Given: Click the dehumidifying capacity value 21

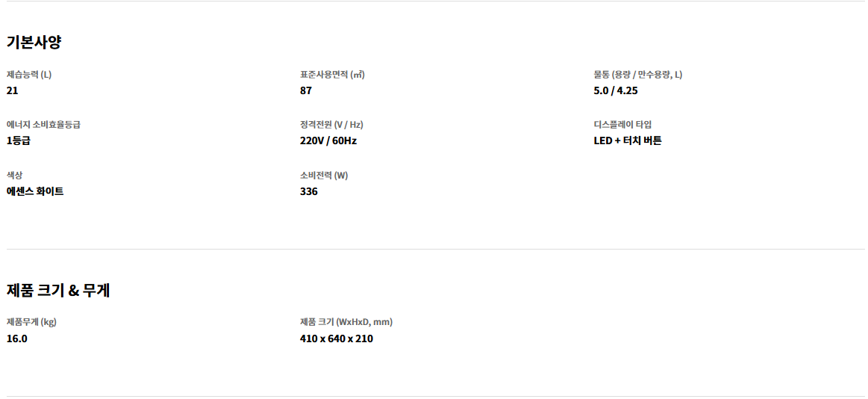Looking at the screenshot, I should click(x=12, y=91).
